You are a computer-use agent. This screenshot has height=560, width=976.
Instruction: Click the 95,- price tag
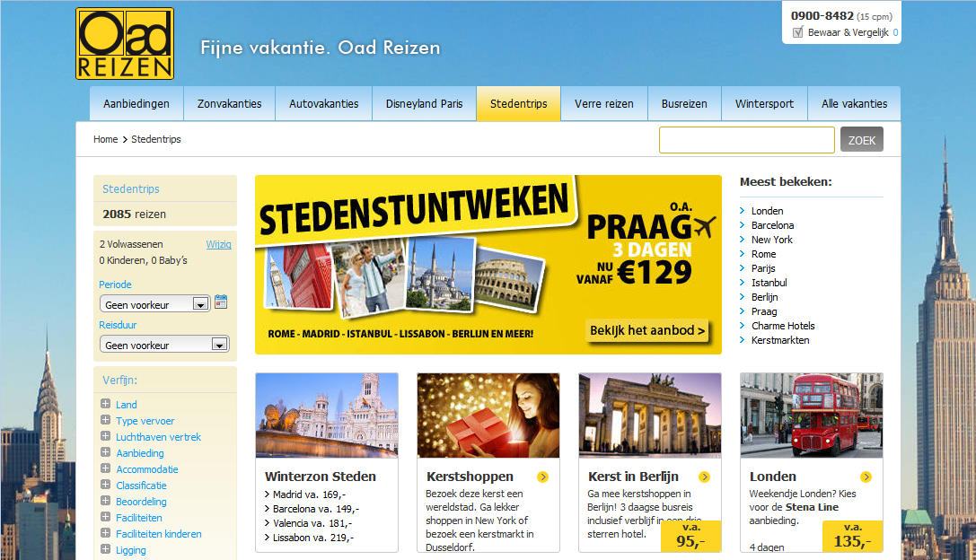[x=690, y=537]
